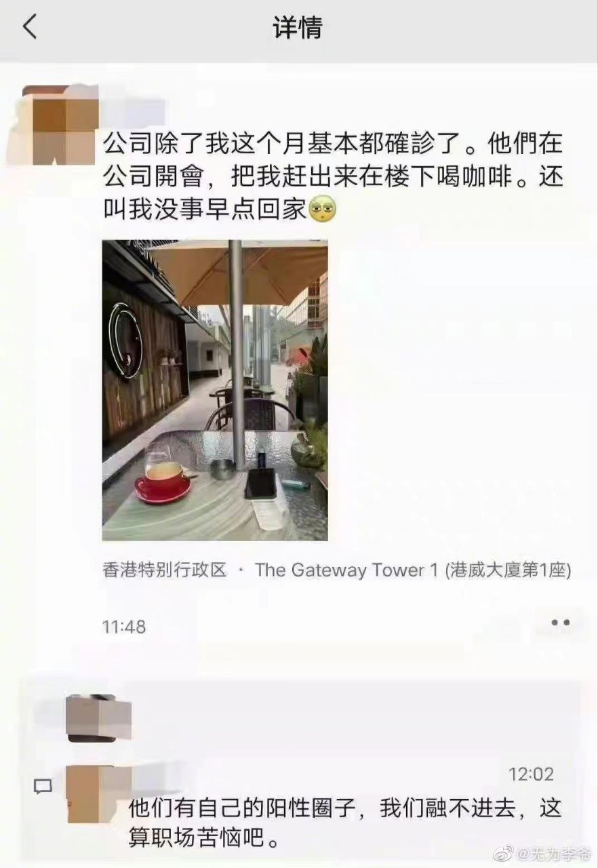This screenshot has height=868, width=598.
Task: Open the café photo thumbnail
Action: [215, 390]
